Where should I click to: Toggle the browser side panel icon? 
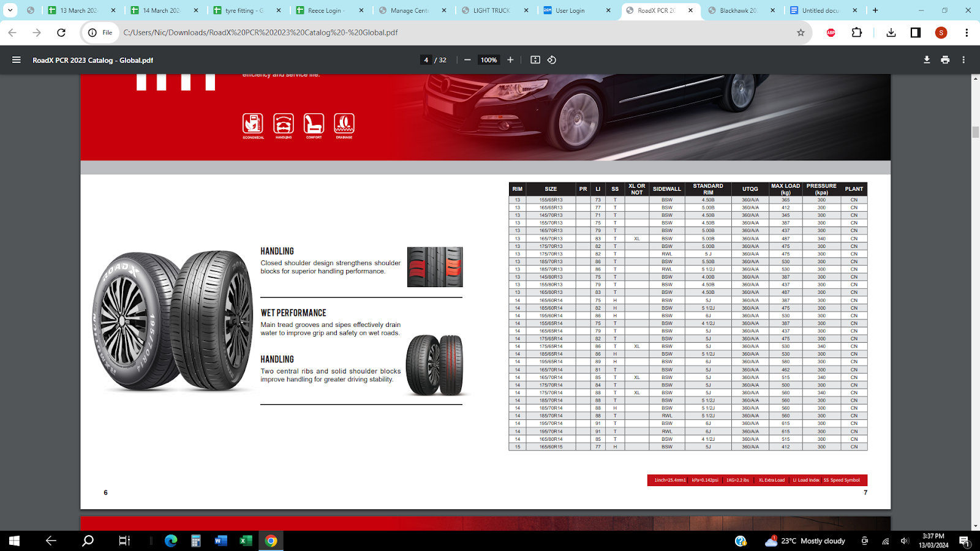(916, 32)
